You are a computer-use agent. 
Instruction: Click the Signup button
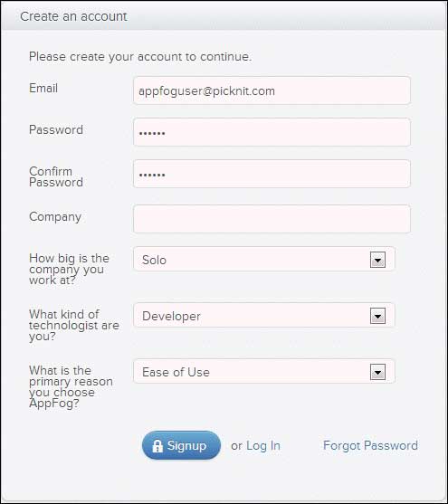click(181, 445)
